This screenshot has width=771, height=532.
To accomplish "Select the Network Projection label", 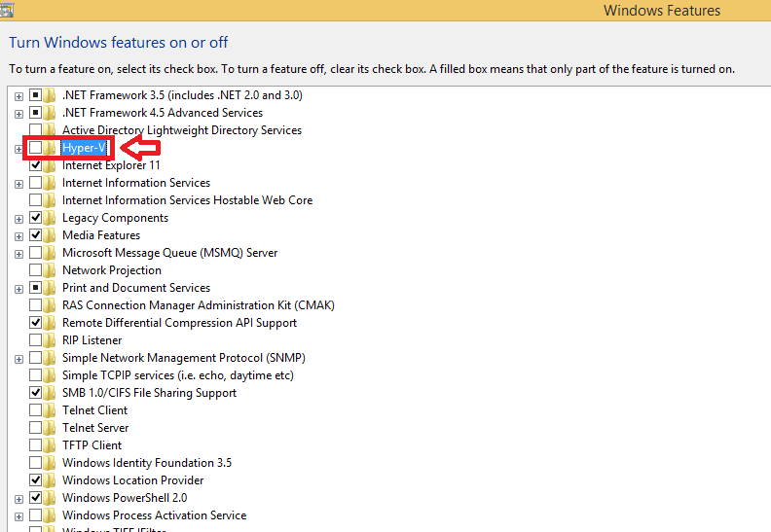I will 112,270.
